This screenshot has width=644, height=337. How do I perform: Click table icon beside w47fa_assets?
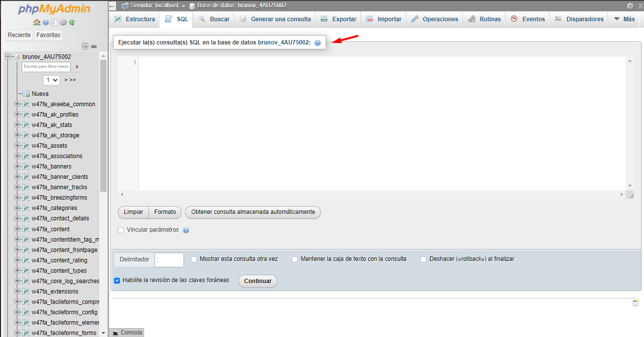point(26,146)
